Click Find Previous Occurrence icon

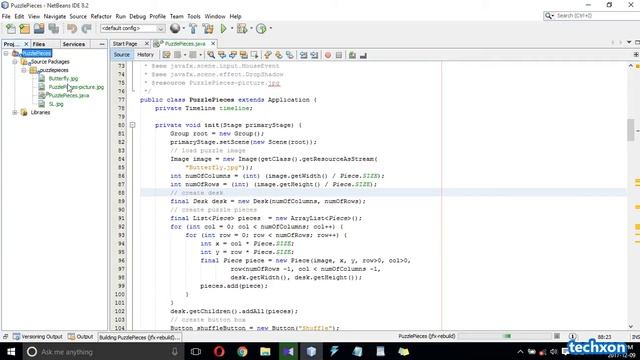click(222, 55)
